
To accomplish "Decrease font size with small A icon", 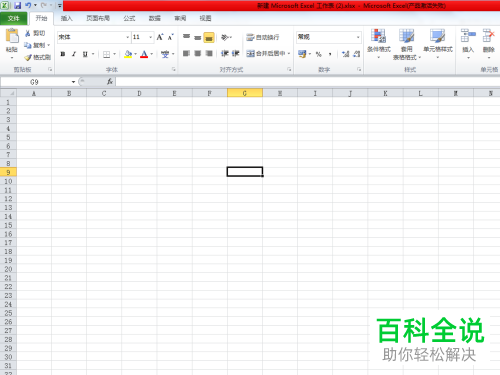I will 171,37.
